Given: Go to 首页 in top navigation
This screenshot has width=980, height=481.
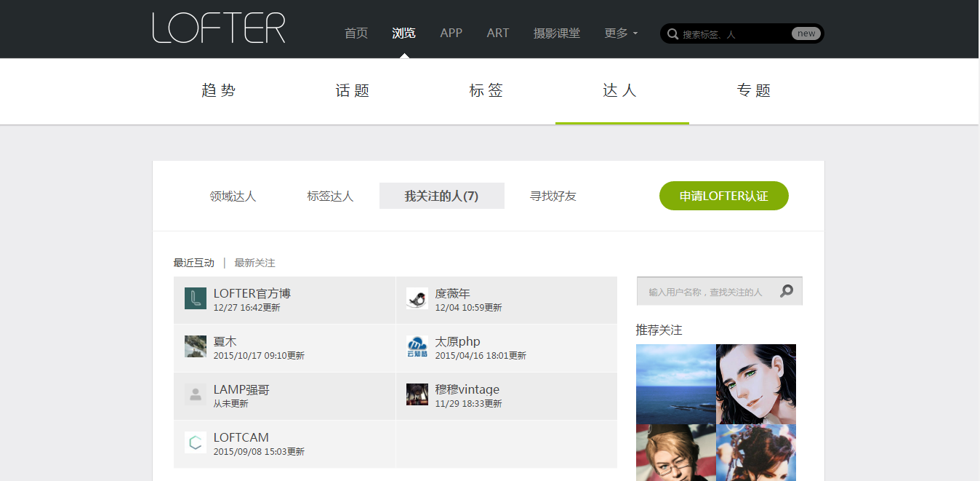Looking at the screenshot, I should pos(356,33).
